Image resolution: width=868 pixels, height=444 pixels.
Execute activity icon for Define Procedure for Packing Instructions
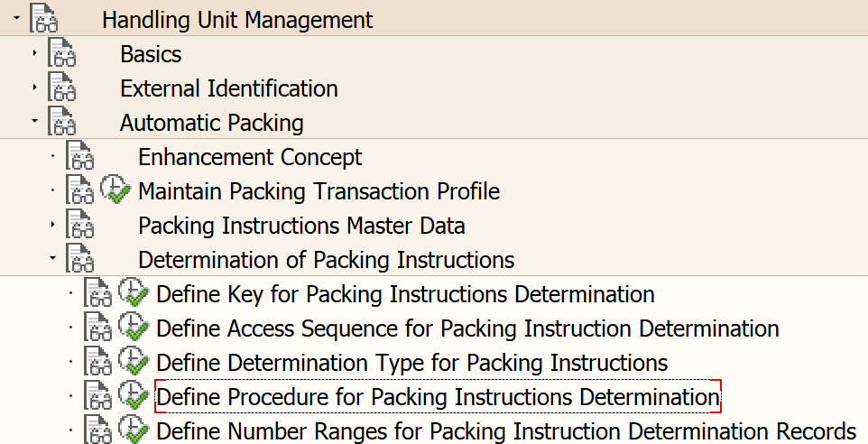[x=134, y=396]
